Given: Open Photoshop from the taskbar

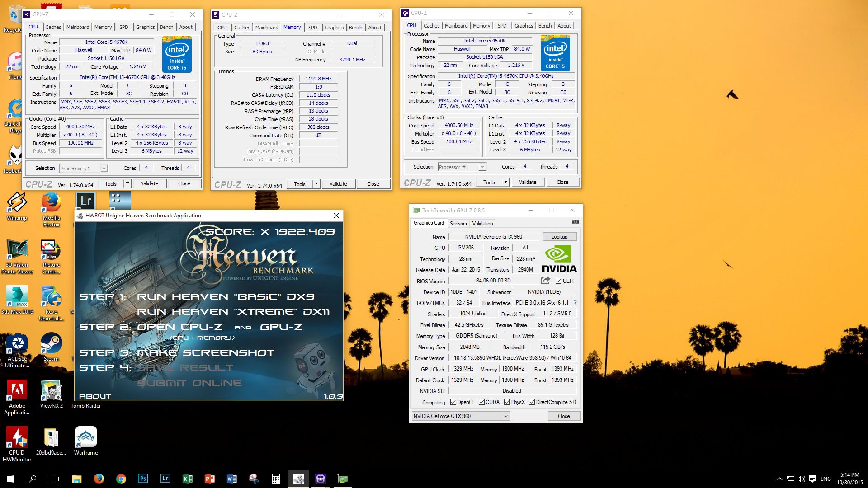Looking at the screenshot, I should [x=143, y=479].
